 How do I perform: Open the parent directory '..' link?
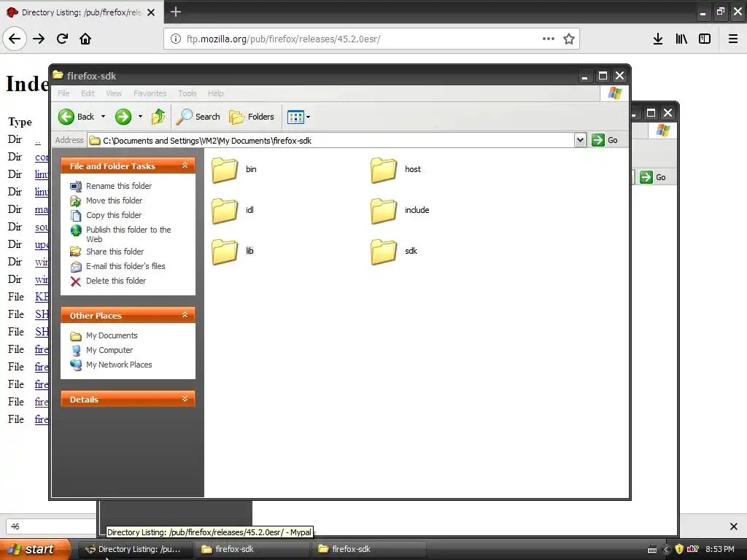click(x=38, y=139)
